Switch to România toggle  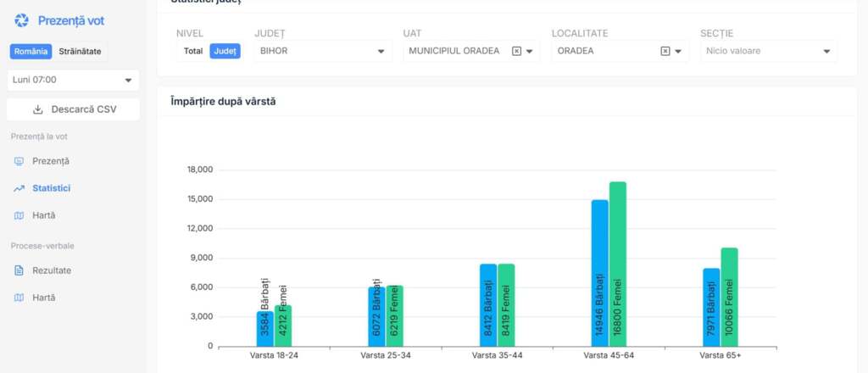(31, 52)
